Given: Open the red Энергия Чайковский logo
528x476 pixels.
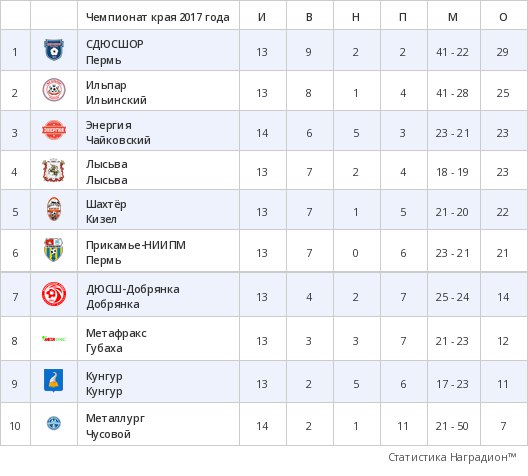Looking at the screenshot, I should click(x=54, y=130).
